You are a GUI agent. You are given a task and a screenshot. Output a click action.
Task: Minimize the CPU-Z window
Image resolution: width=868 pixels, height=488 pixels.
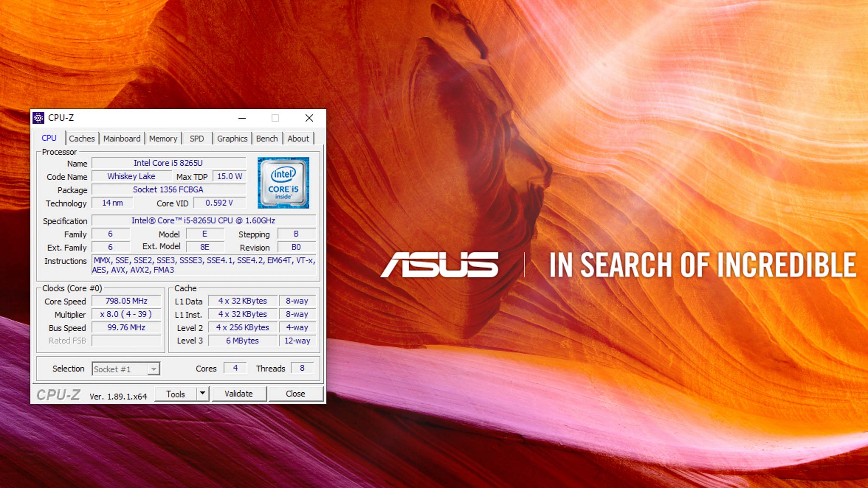coord(242,118)
